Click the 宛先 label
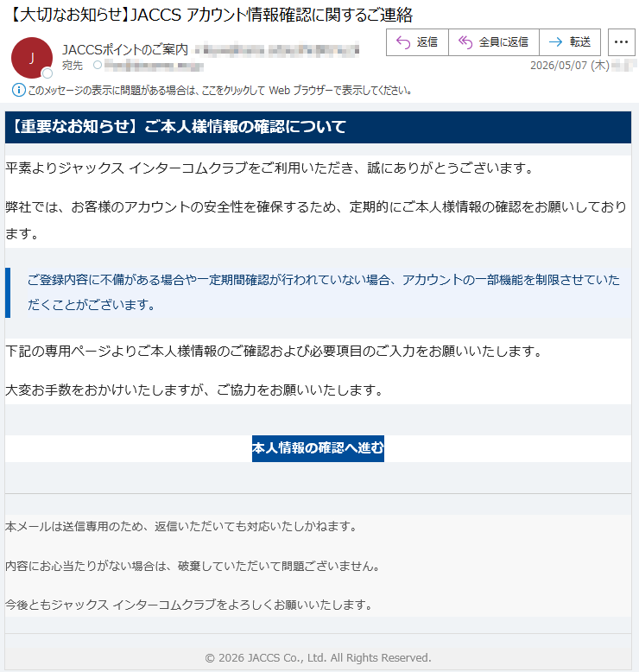The image size is (639, 672). click(72, 66)
